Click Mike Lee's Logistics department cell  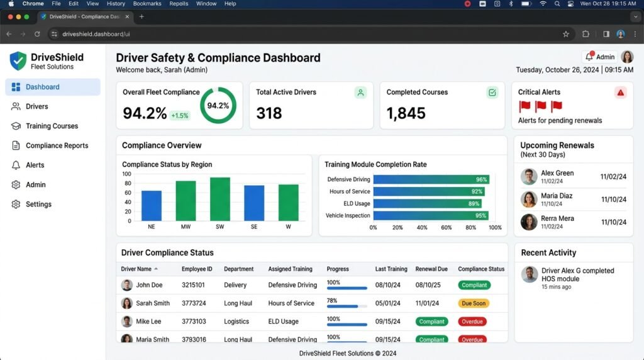pos(236,322)
